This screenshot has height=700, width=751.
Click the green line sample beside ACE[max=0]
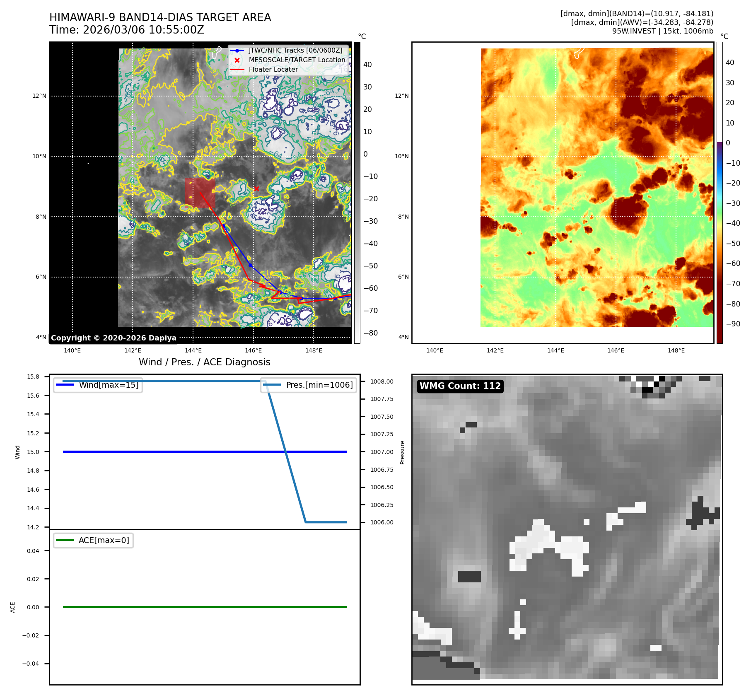65,540
